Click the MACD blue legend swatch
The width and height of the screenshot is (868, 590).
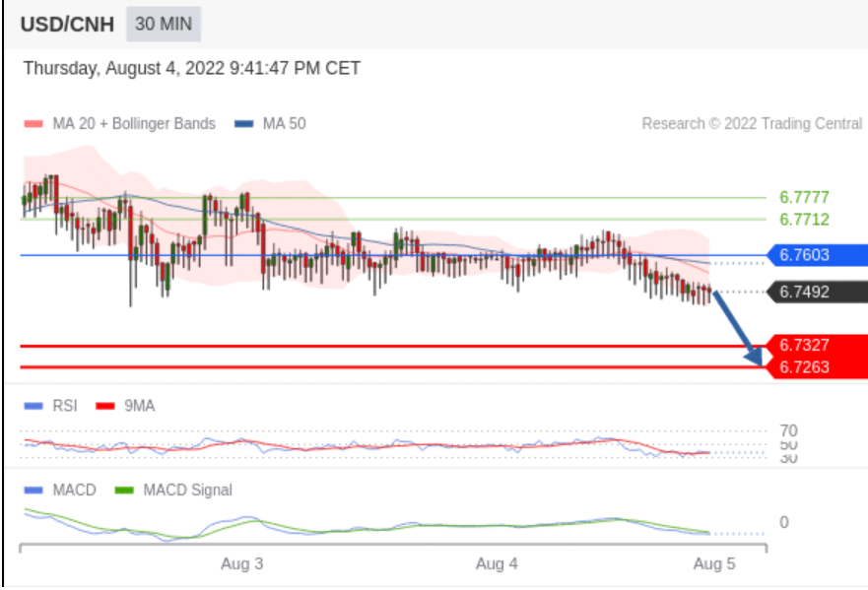tap(33, 491)
